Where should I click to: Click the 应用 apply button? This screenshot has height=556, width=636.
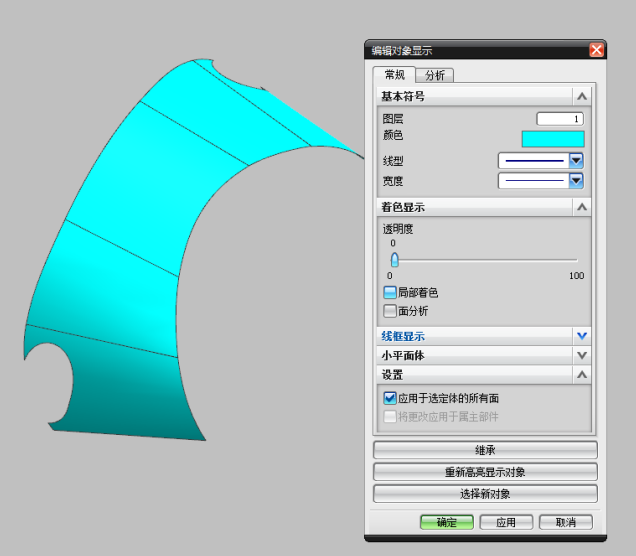pyautogui.click(x=506, y=522)
